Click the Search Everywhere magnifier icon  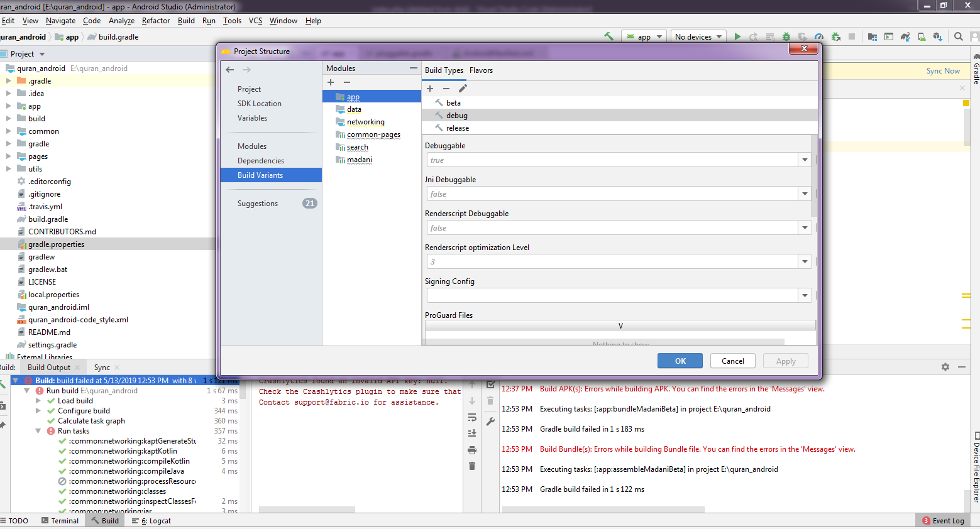(959, 36)
